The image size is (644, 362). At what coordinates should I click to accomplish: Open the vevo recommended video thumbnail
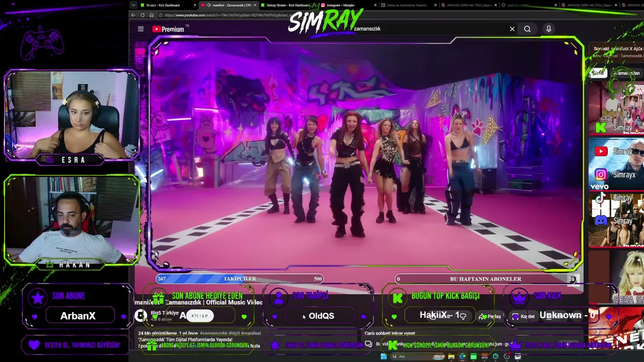tap(616, 164)
